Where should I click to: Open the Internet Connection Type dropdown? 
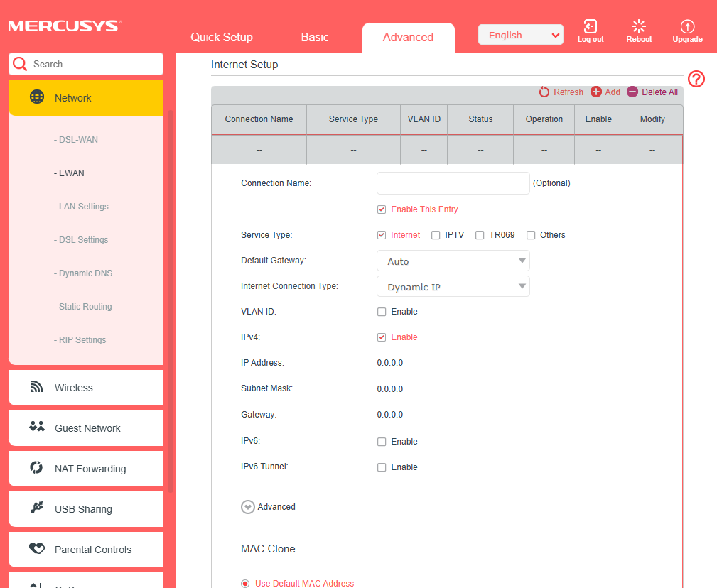pos(453,286)
